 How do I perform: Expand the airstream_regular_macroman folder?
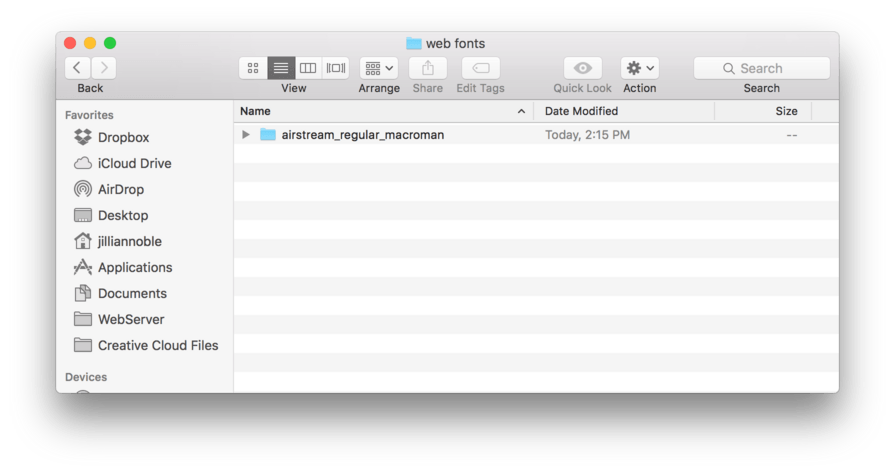[245, 135]
